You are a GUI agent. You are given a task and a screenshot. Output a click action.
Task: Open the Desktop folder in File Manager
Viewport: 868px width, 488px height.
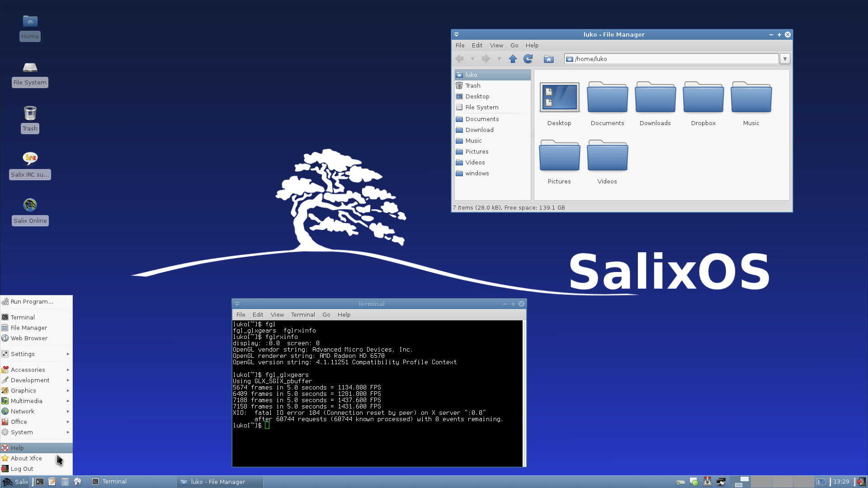pos(559,104)
